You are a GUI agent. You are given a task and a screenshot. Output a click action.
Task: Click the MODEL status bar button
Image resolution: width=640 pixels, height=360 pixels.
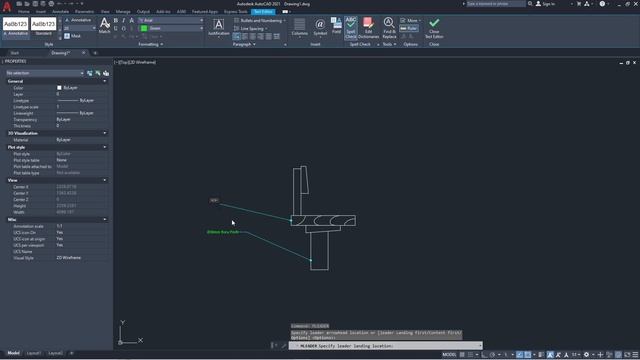tap(449, 355)
